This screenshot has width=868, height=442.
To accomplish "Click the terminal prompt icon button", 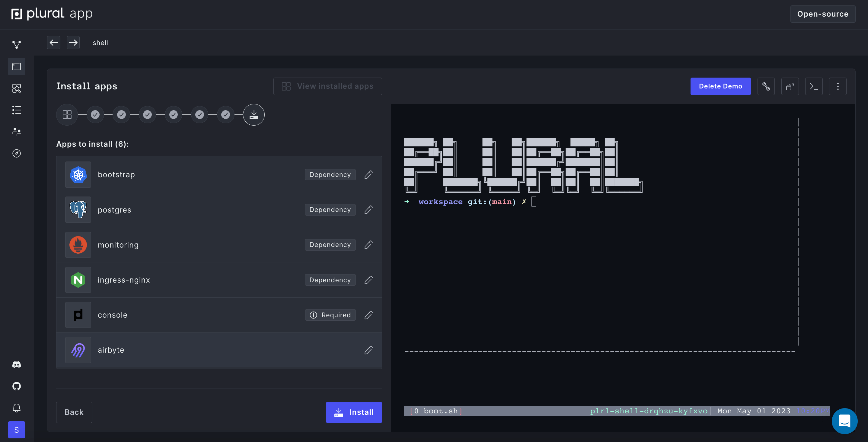I will 813,86.
